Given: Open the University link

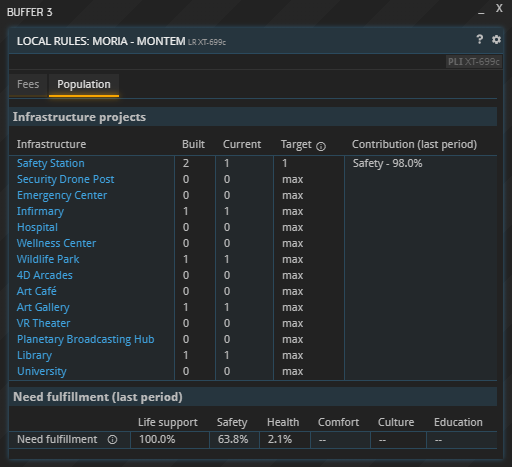Looking at the screenshot, I should tap(42, 371).
